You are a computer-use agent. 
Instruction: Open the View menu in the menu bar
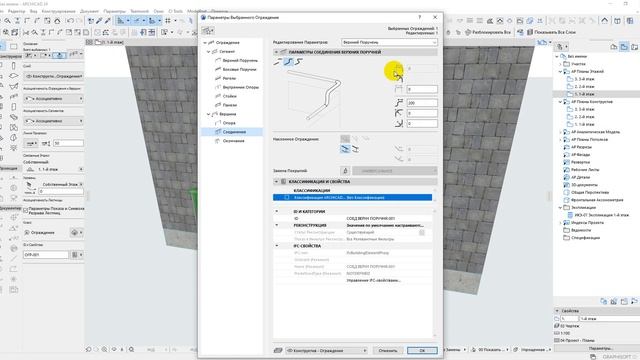33,11
